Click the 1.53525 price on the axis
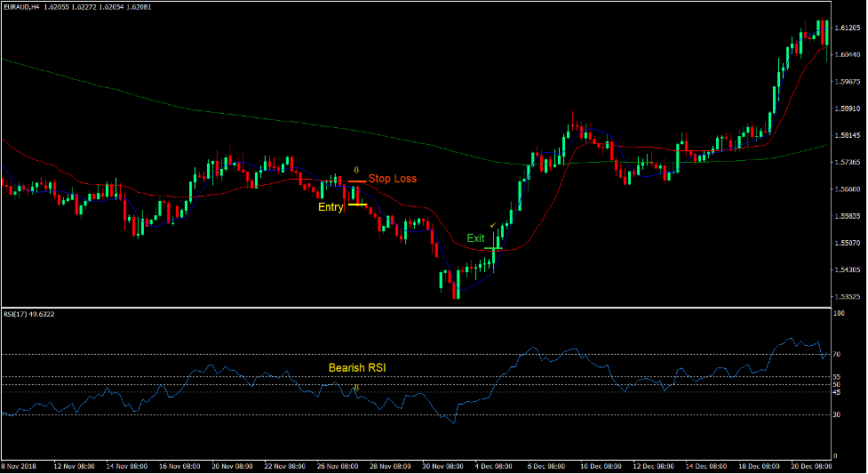Image resolution: width=868 pixels, height=474 pixels. coord(848,297)
